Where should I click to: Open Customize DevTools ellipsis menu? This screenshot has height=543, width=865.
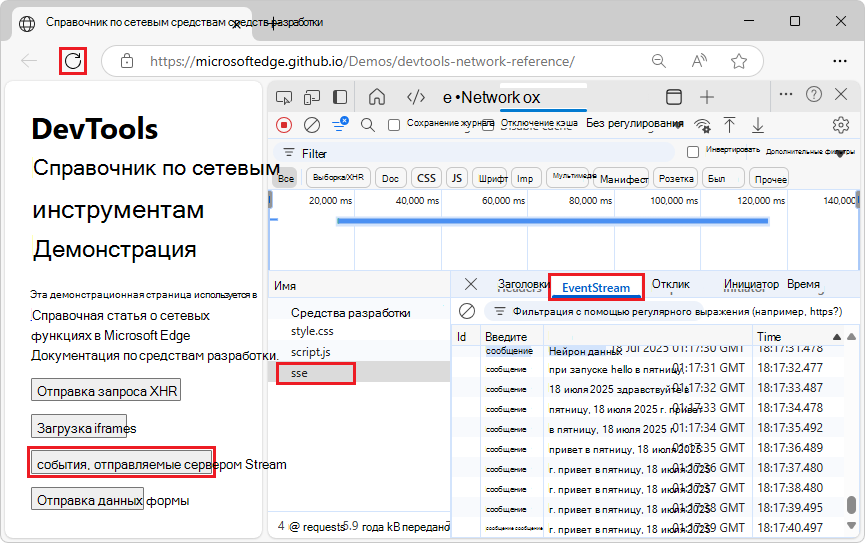pos(786,94)
